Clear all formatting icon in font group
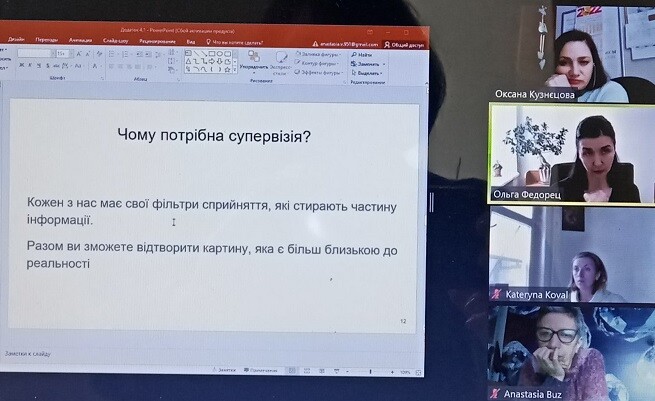This screenshot has width=655, height=401. [99, 54]
